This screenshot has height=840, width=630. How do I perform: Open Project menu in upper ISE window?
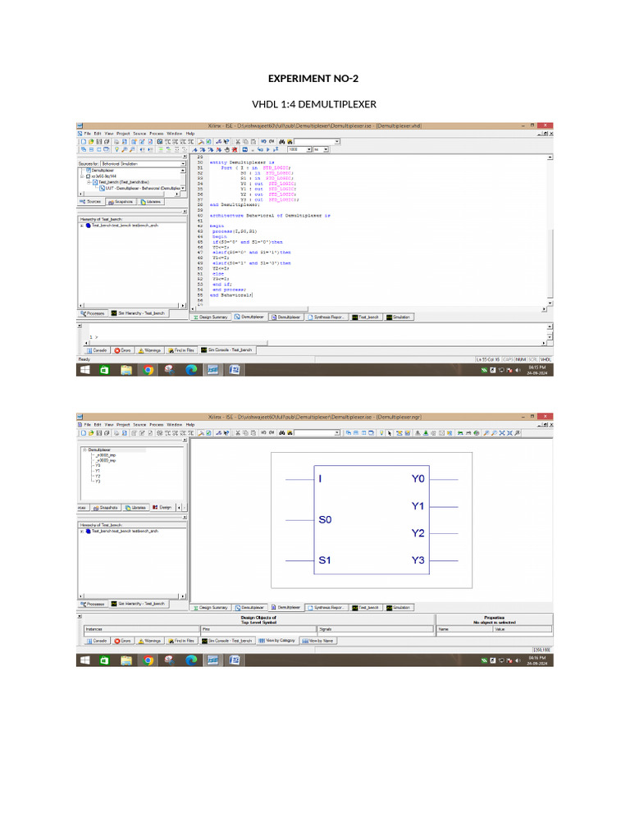123,134
